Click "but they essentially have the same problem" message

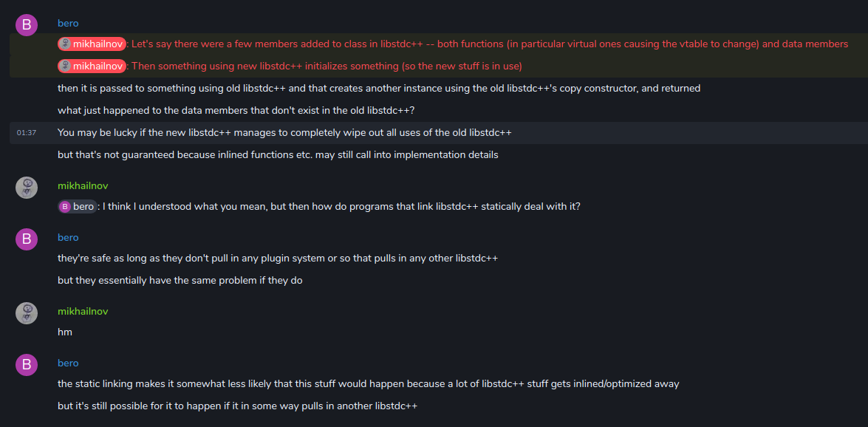pyautogui.click(x=180, y=281)
